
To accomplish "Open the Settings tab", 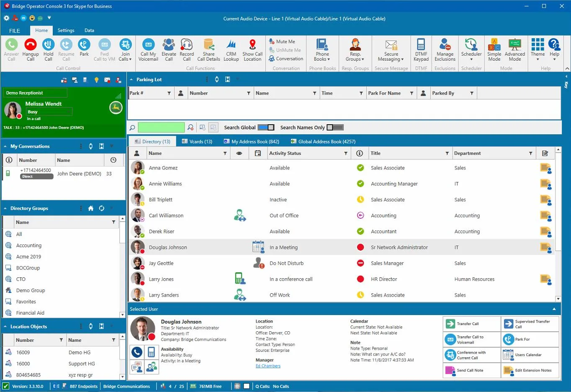I will click(x=66, y=30).
